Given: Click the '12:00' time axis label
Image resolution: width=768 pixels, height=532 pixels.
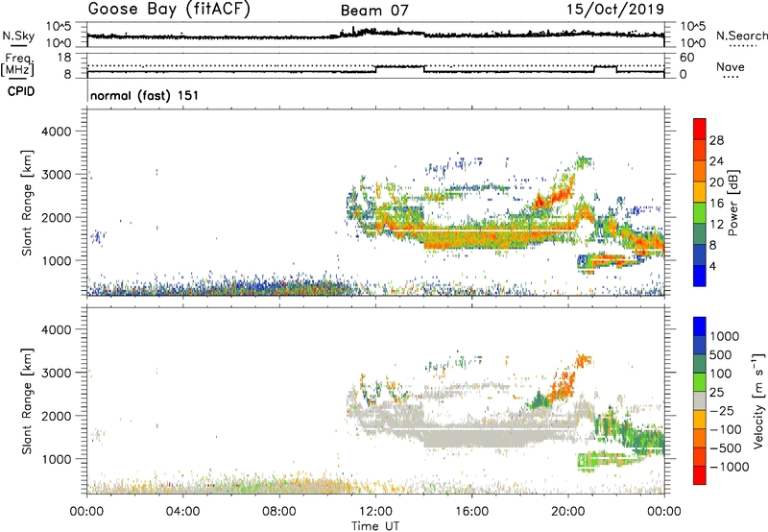Looking at the screenshot, I should 375,512.
